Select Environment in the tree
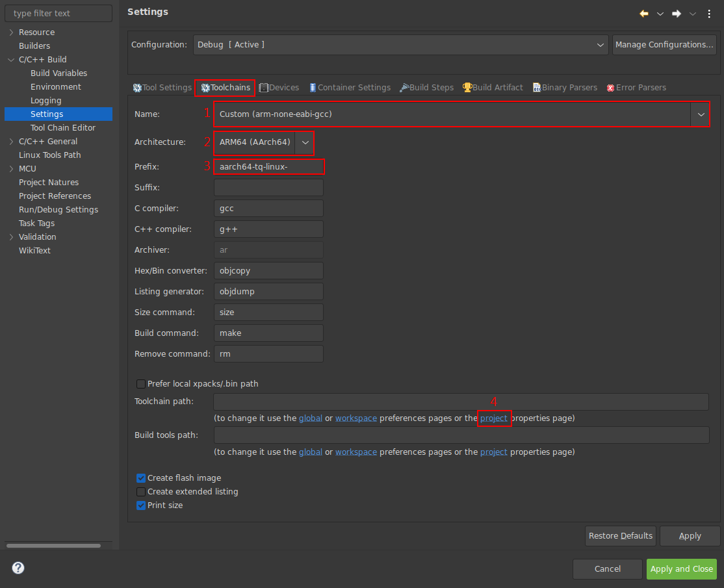 55,87
